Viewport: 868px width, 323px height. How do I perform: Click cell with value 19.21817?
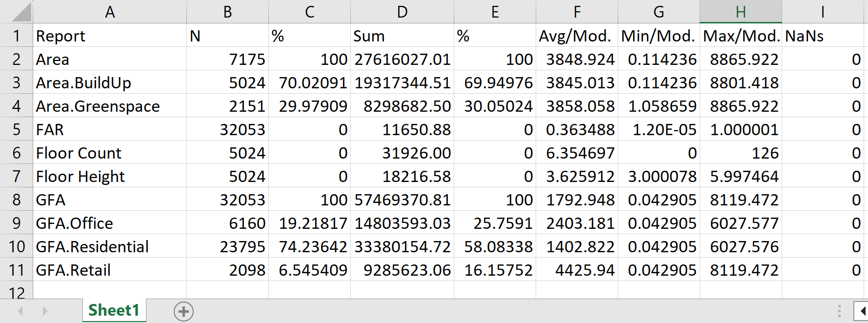[309, 223]
